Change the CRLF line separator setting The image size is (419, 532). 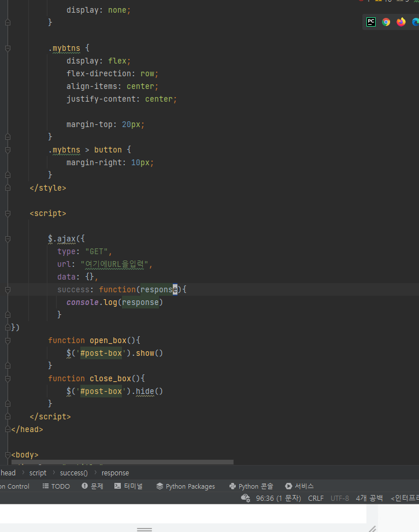[316, 498]
